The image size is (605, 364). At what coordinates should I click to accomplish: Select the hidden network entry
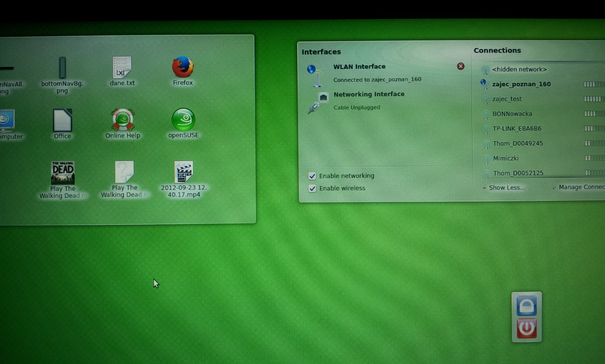[x=519, y=69]
